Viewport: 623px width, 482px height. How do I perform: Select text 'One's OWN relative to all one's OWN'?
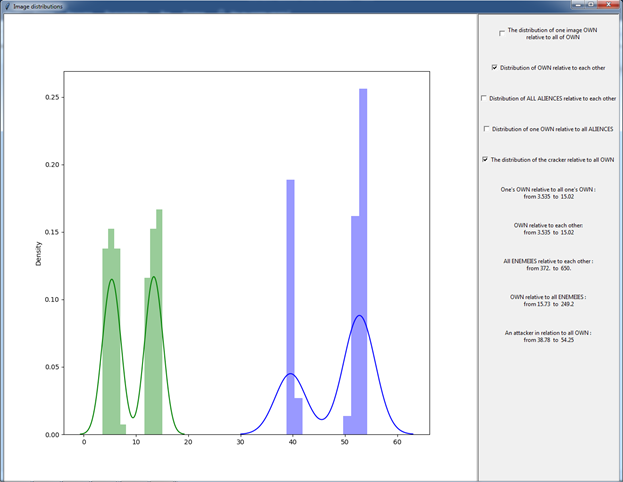(x=547, y=190)
